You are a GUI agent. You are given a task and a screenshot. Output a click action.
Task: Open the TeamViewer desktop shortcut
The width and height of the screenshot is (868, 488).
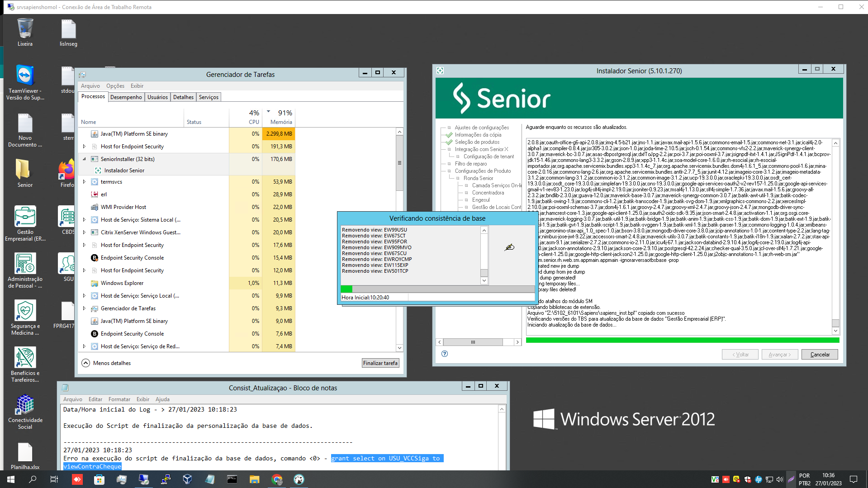coord(25,82)
